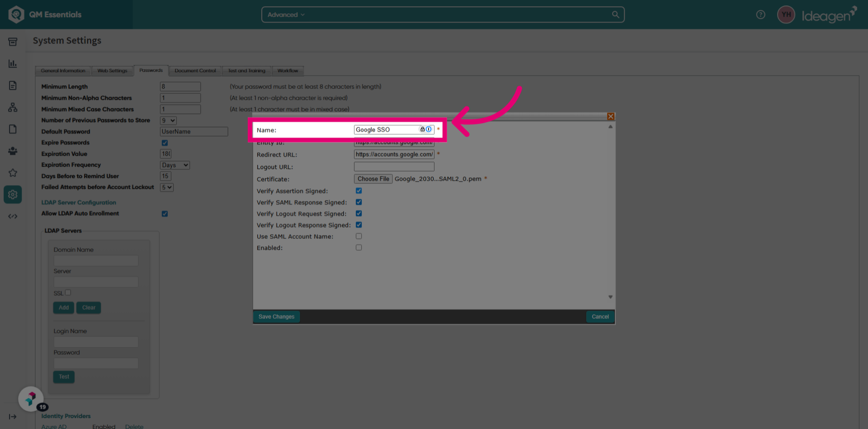Toggle the SSL checkbox
The image size is (868, 429).
68,293
